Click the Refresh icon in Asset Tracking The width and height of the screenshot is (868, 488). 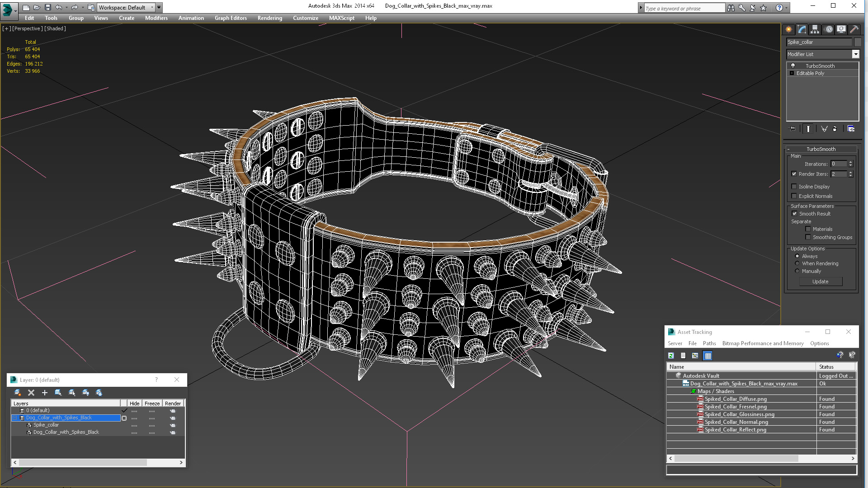tap(671, 356)
